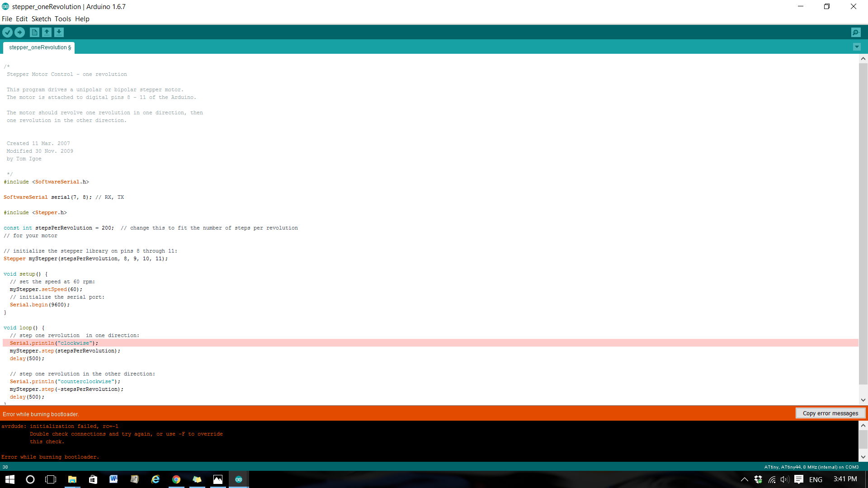Open a sketch with the Open icon
This screenshot has height=488, width=868.
point(47,32)
